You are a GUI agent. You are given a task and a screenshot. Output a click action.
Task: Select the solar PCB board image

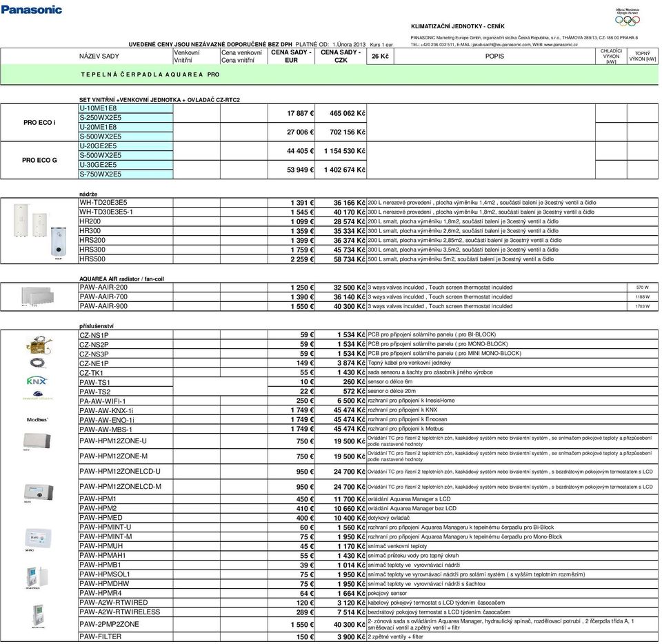tap(39, 345)
